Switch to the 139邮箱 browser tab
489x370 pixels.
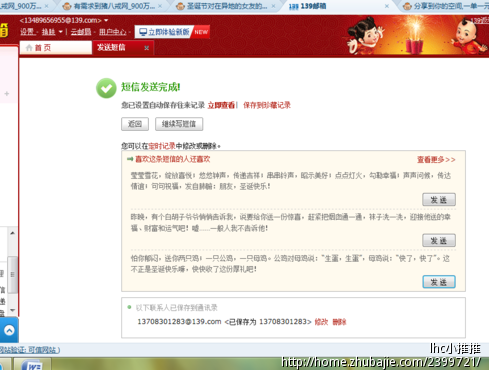pyautogui.click(x=337, y=6)
